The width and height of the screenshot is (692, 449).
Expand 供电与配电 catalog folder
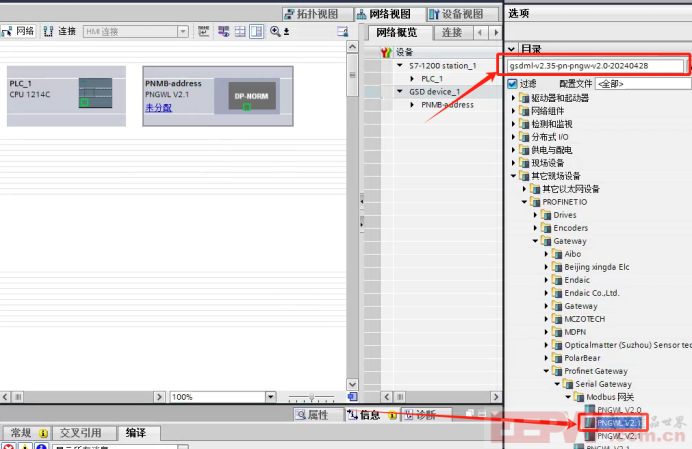pos(513,150)
